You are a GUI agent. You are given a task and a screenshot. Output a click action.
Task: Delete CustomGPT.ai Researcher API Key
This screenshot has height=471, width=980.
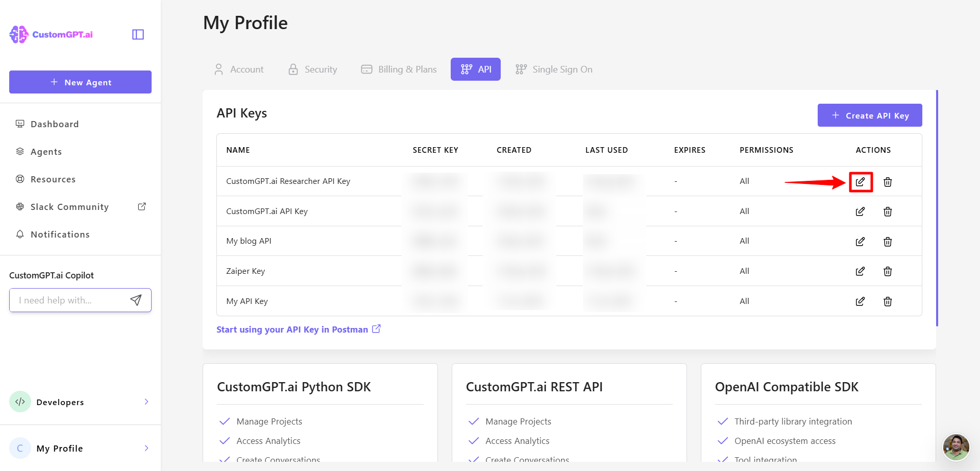tap(888, 182)
